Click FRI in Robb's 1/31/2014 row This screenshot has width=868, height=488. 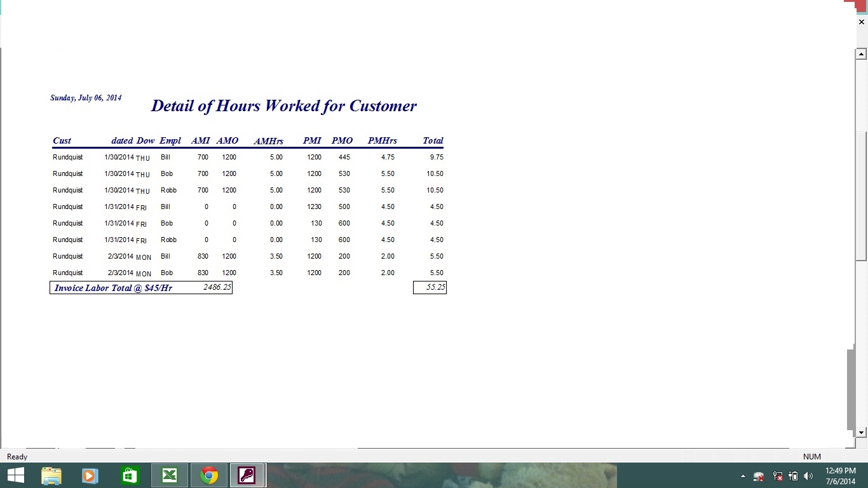142,241
